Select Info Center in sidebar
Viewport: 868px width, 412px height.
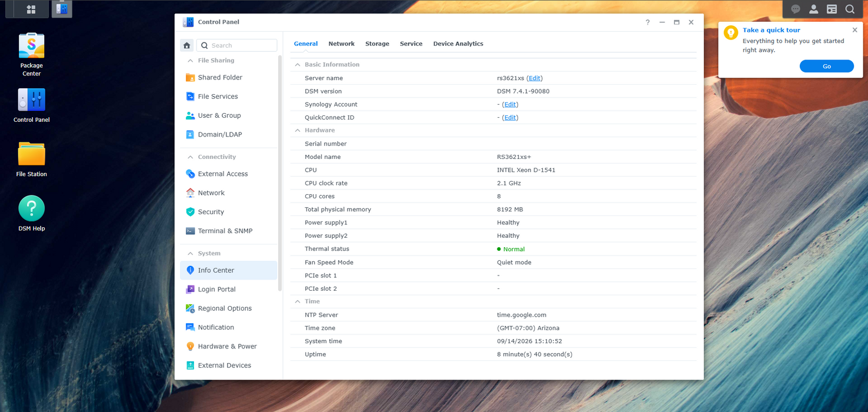click(x=229, y=270)
